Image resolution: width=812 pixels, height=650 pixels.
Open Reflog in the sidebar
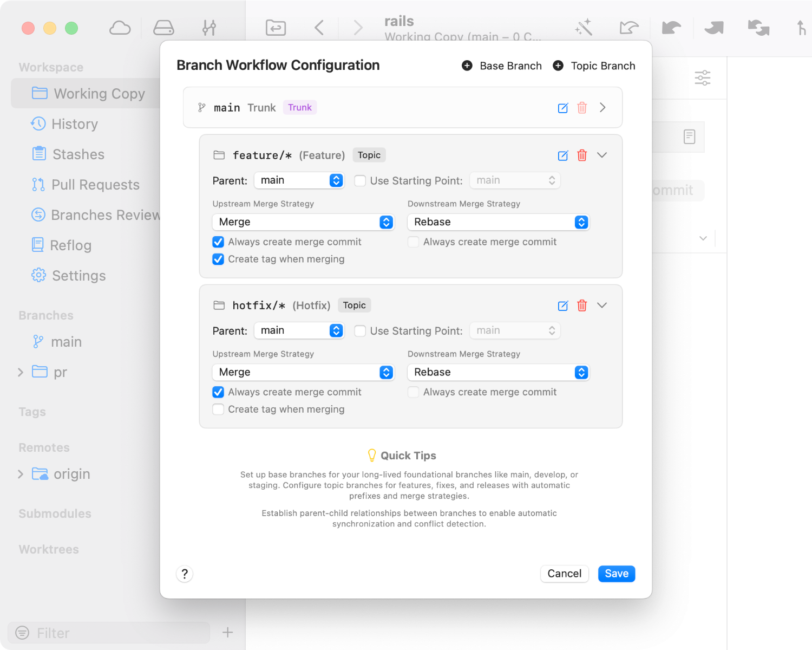pos(62,245)
